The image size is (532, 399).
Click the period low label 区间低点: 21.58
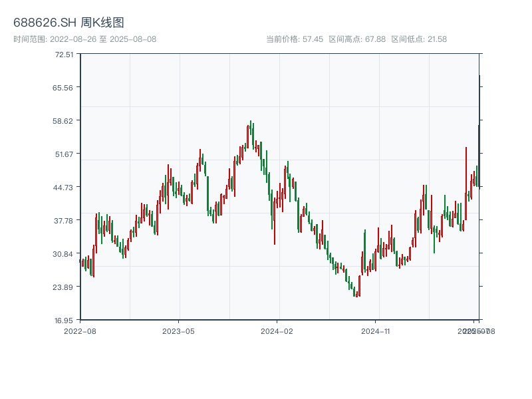419,39
